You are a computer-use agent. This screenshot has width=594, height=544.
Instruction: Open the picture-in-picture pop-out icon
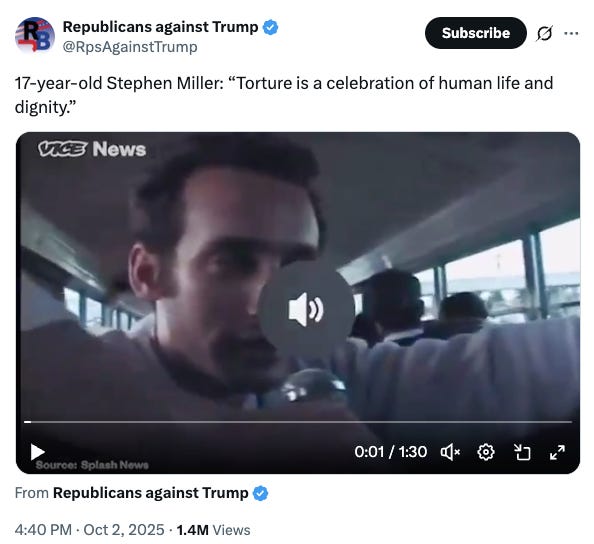(x=522, y=452)
